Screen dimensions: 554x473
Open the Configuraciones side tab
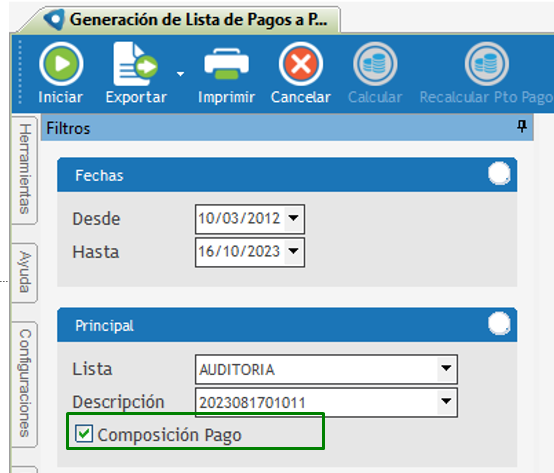[x=25, y=384]
